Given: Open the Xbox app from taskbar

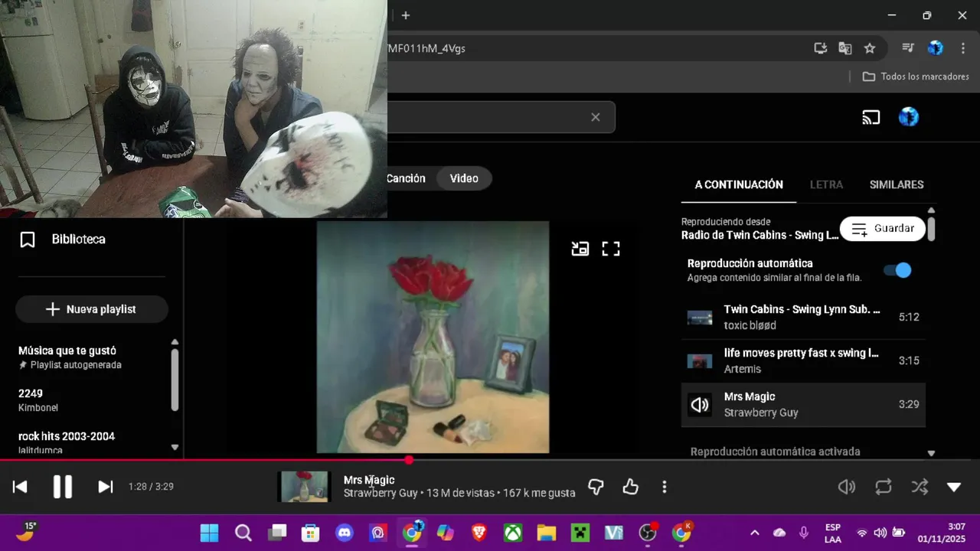Looking at the screenshot, I should pyautogui.click(x=513, y=533).
